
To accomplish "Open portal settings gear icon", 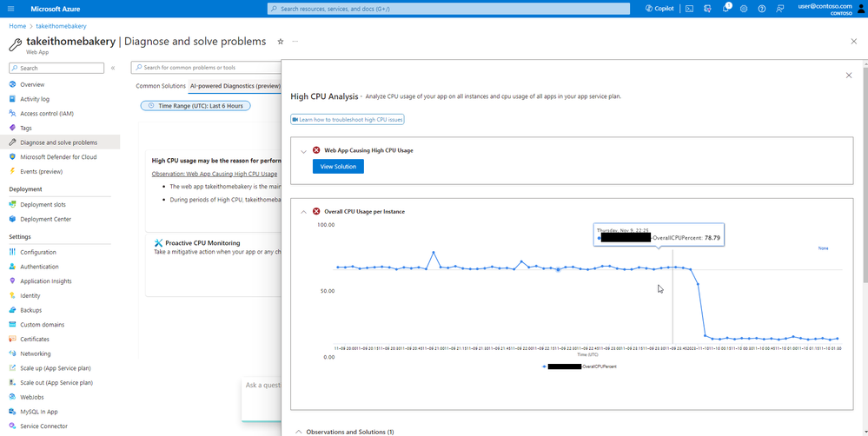I will [744, 9].
